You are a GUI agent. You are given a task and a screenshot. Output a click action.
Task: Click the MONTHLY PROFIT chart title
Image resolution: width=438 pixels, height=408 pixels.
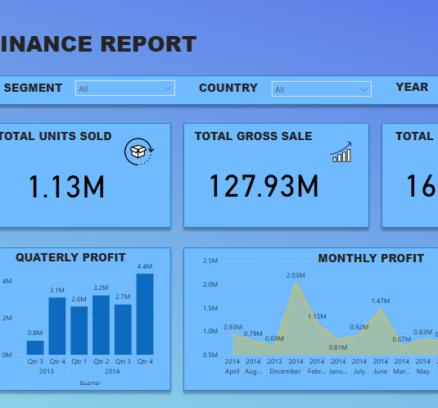pos(371,258)
